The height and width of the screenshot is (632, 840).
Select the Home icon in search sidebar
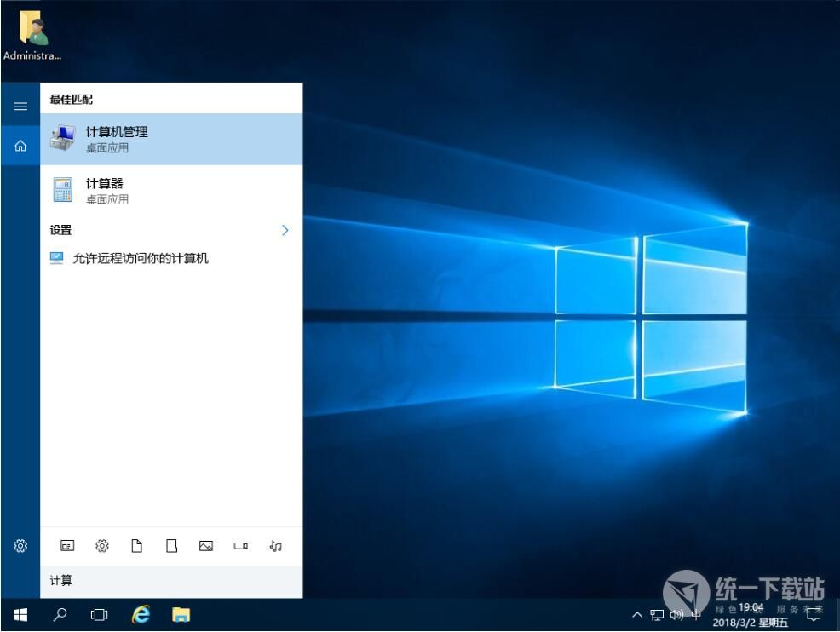click(x=20, y=146)
